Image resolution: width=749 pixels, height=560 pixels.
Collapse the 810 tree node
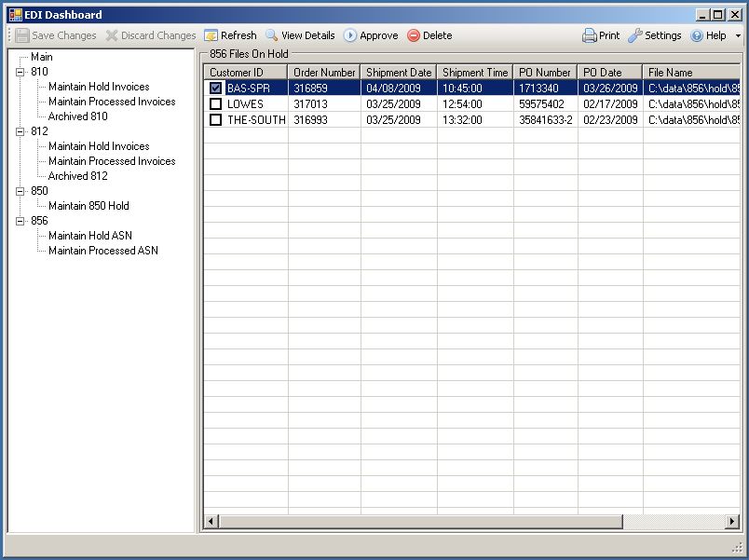[20, 72]
